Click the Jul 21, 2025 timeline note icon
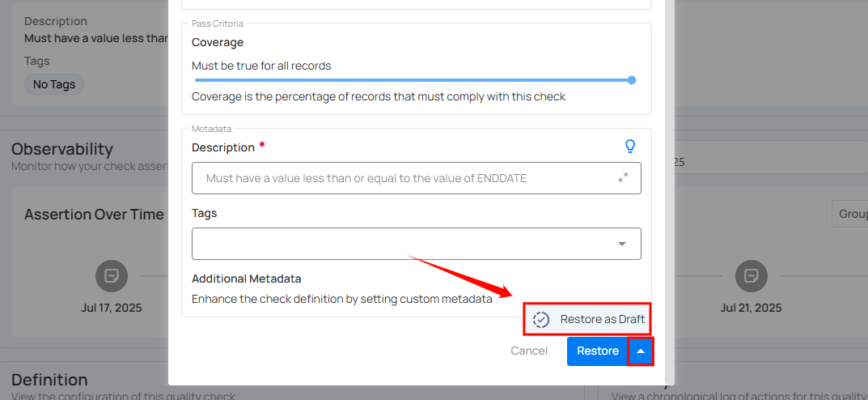868x400 pixels. tap(751, 276)
